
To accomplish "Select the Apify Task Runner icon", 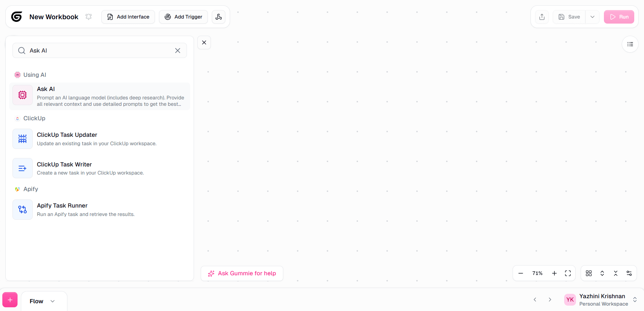I will 22,209.
